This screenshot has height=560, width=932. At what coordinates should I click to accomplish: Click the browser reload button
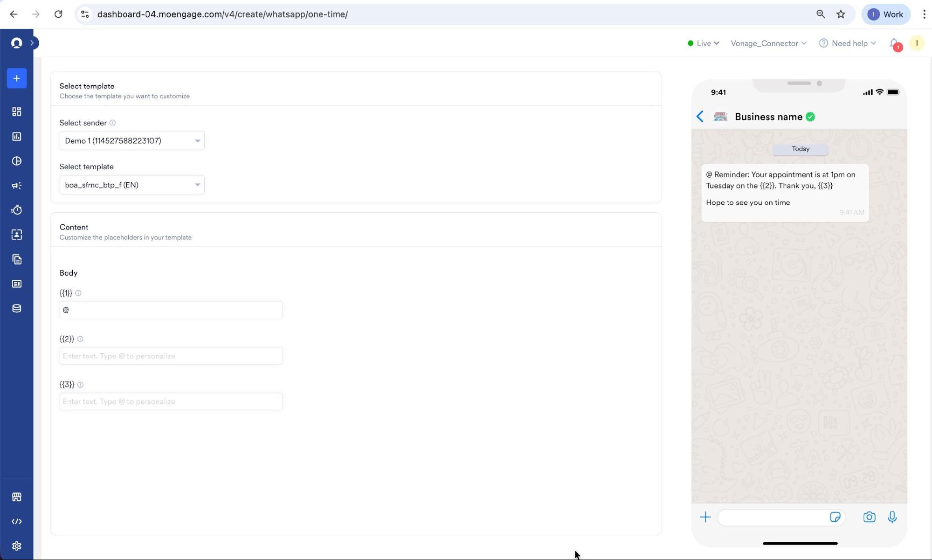pos(58,14)
